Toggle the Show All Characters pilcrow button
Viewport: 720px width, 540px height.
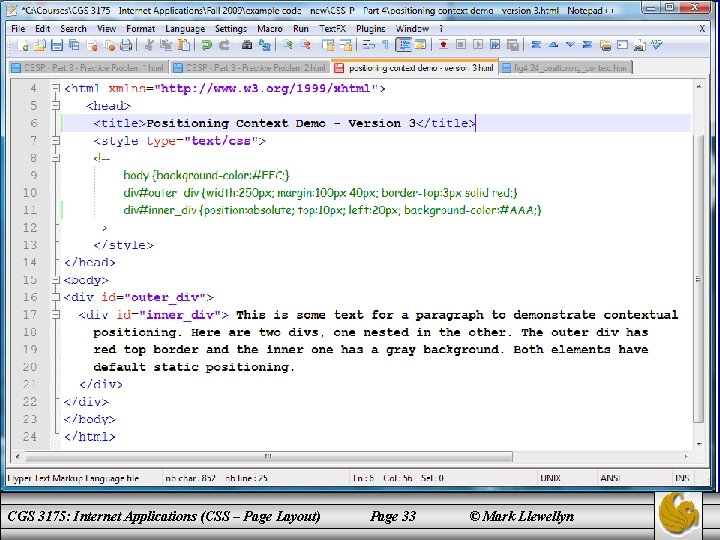click(385, 46)
